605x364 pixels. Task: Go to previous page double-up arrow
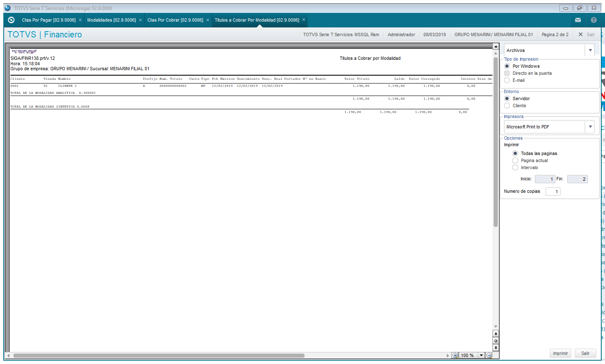click(496, 334)
